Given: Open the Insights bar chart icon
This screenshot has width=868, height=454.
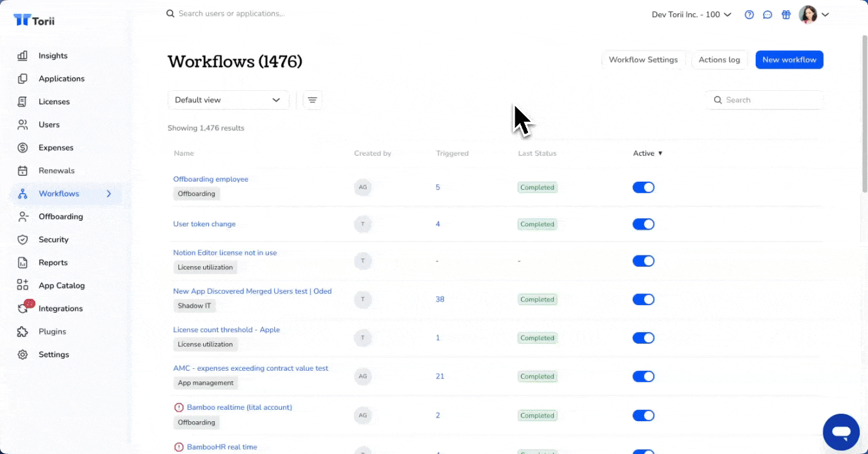Looking at the screenshot, I should click(23, 55).
